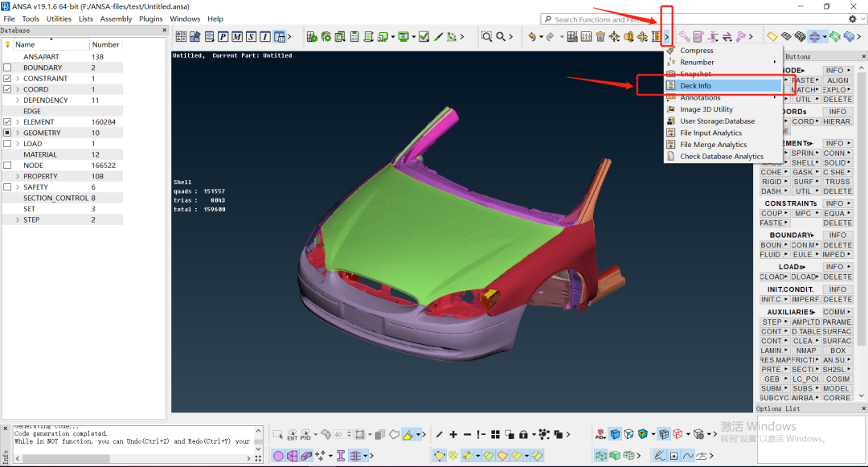Open the Renumber submenu entry
This screenshot has height=467, width=868.
click(723, 62)
